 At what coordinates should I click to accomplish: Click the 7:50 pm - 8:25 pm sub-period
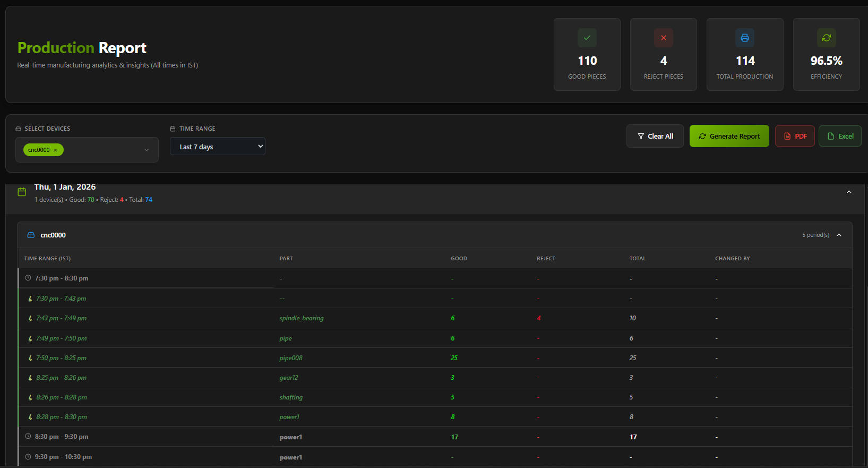pos(61,358)
